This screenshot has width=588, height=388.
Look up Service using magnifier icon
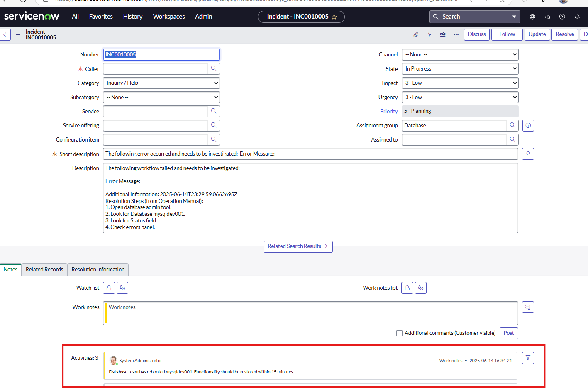pyautogui.click(x=214, y=111)
